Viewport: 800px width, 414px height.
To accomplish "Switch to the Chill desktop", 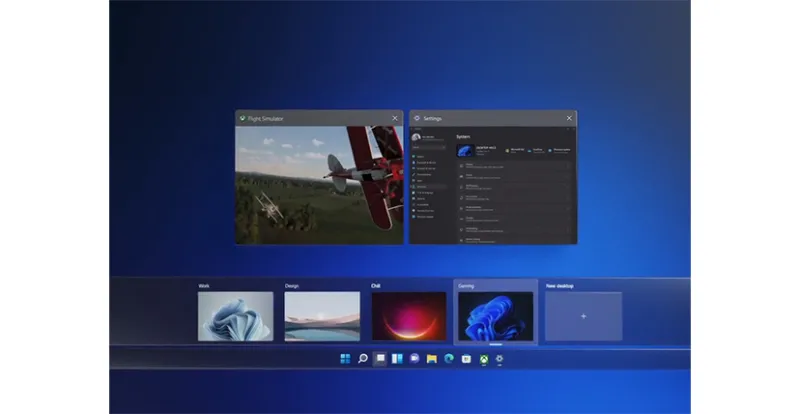I will coord(409,316).
